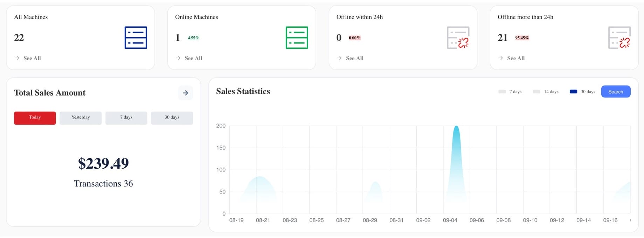Select the Today sales tab

[x=35, y=118]
